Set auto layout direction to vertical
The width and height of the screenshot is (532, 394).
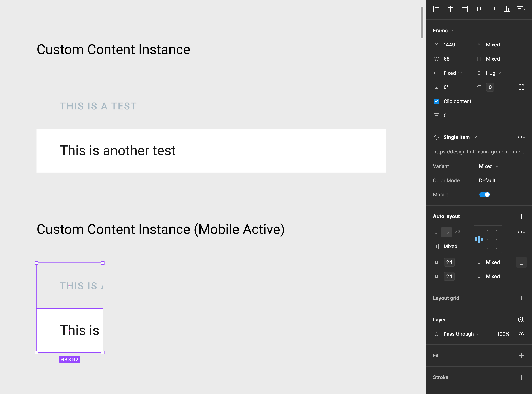coord(436,232)
